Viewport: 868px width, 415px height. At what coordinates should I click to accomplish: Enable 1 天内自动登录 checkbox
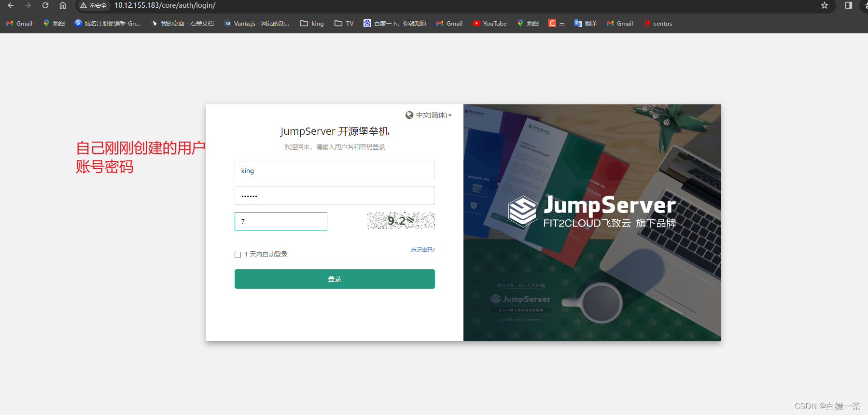point(238,255)
